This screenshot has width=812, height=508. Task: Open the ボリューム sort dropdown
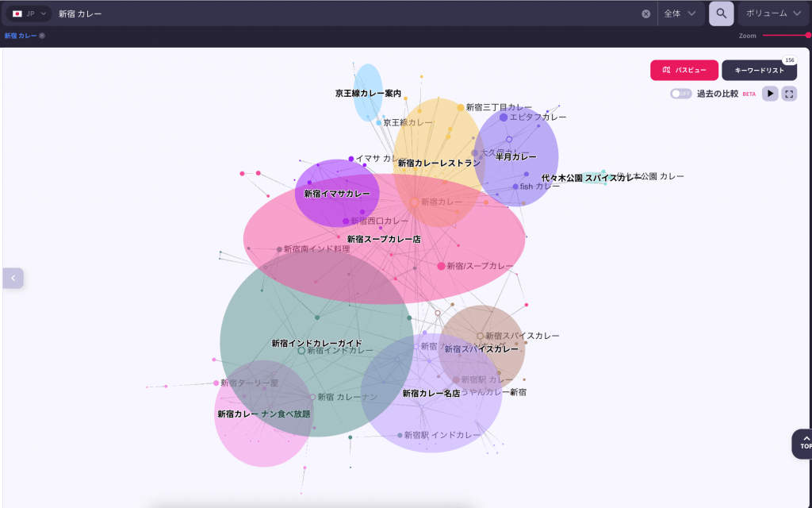[x=773, y=13]
